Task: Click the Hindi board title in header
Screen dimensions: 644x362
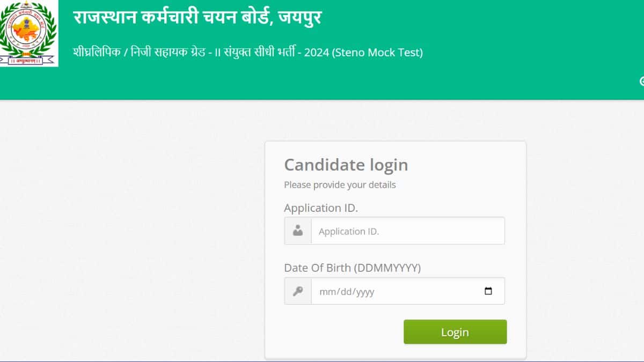Action: [x=197, y=18]
